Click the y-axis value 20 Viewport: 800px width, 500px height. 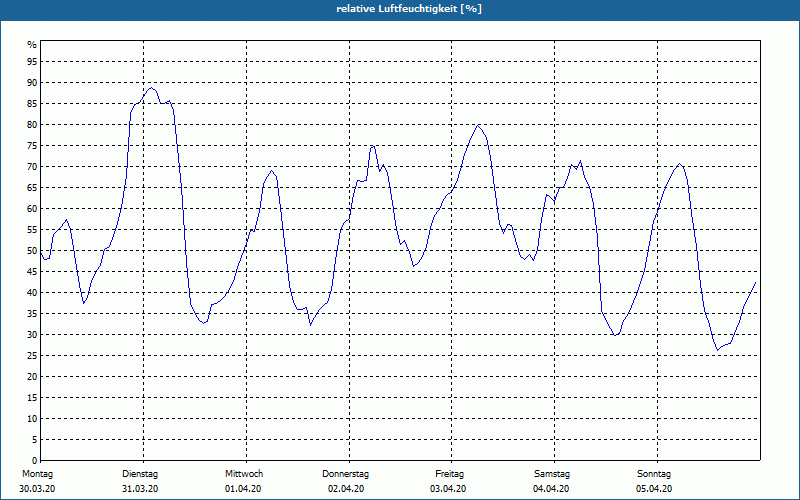pos(32,377)
